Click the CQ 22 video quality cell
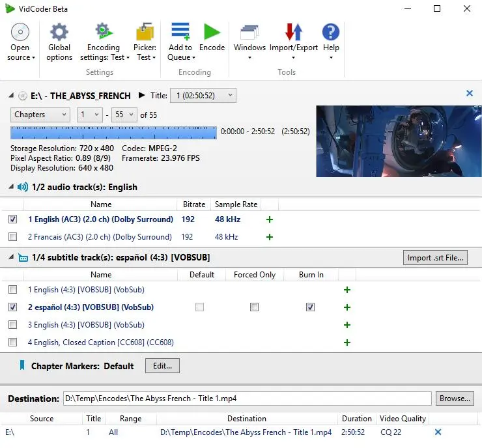Screen dimensions: 482x448 [x=391, y=432]
